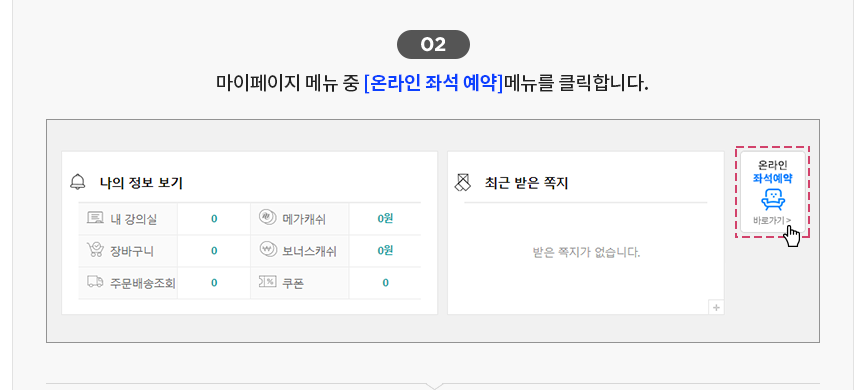Click the 주문배송조회 delivery truck icon

tap(96, 282)
